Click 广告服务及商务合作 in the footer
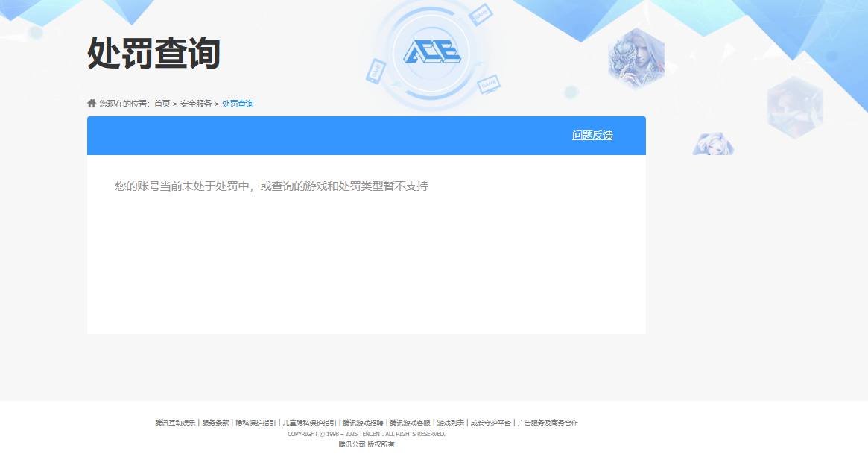 tap(550, 422)
